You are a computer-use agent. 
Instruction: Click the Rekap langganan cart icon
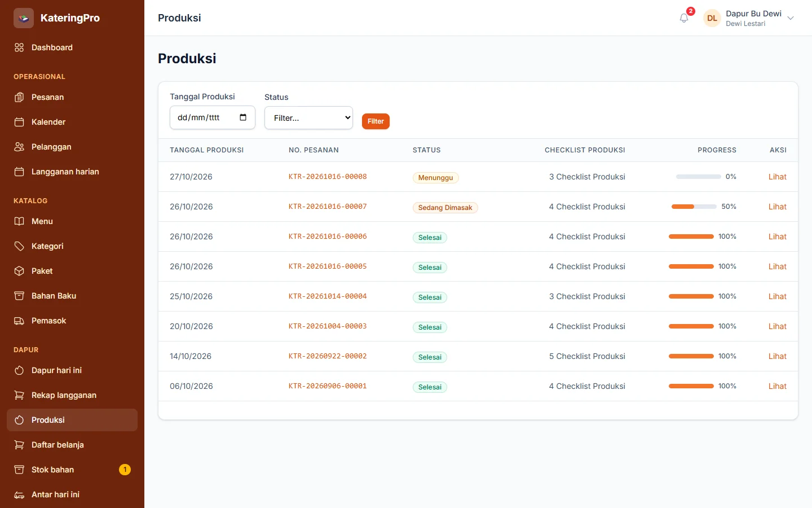click(x=19, y=395)
